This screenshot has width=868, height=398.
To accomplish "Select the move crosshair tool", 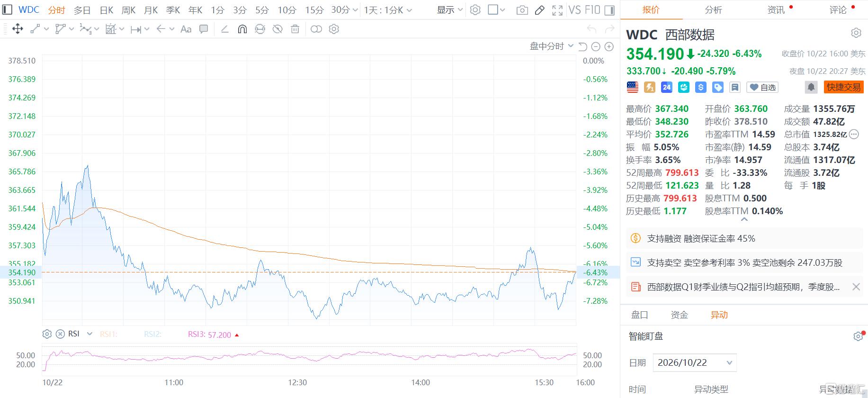I will tap(18, 29).
